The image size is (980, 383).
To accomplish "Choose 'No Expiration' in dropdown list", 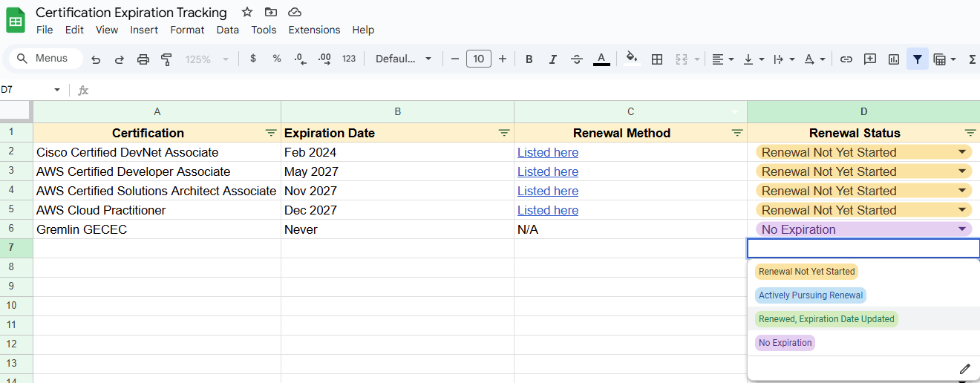I will pyautogui.click(x=785, y=343).
